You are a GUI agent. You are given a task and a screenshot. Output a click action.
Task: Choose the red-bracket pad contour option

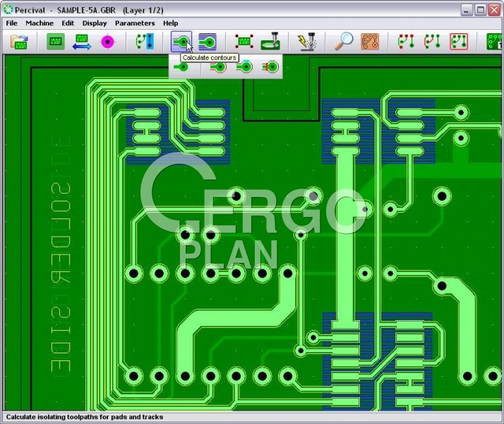(x=270, y=67)
